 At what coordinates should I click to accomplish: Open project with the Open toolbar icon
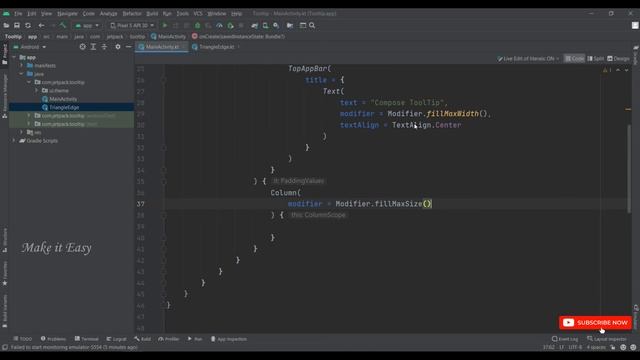(x=6, y=25)
